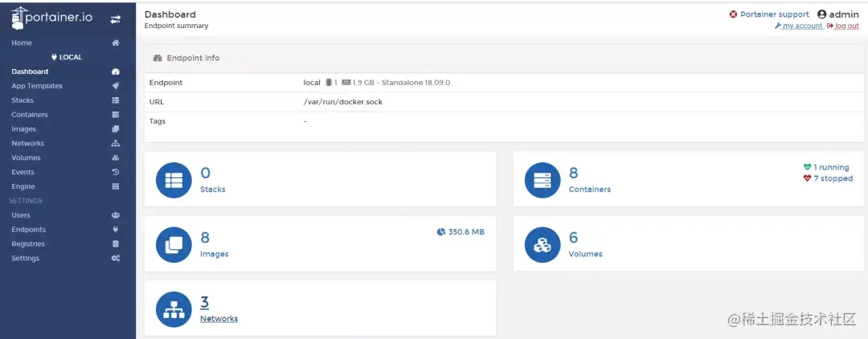The width and height of the screenshot is (868, 339).
Task: Toggle sidebar with the arrows icon
Action: coord(115,19)
